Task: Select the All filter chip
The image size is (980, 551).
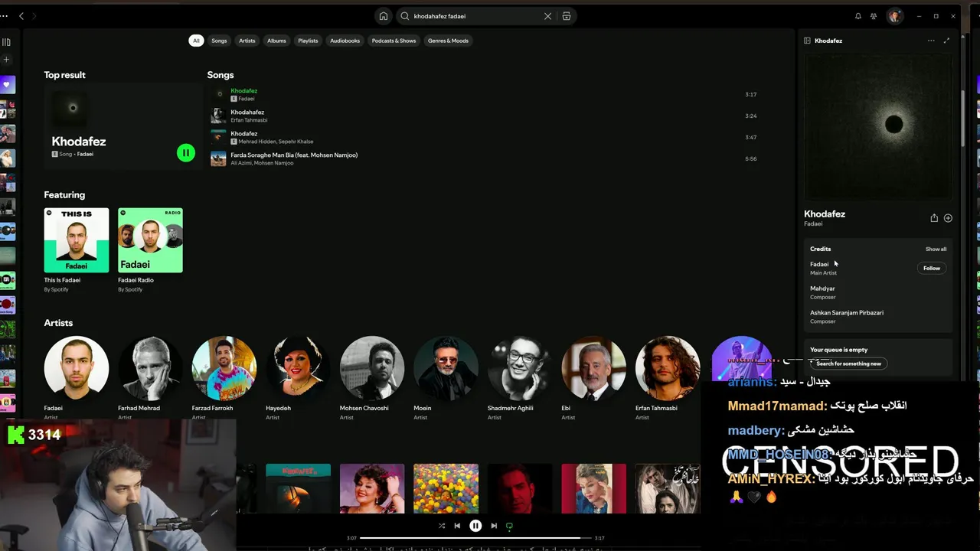Action: [x=196, y=41]
